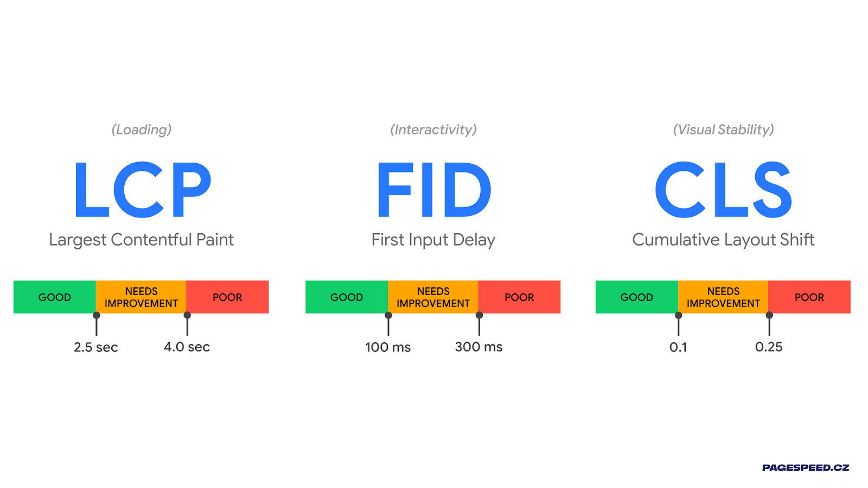Click the large CLS heading

click(x=723, y=190)
